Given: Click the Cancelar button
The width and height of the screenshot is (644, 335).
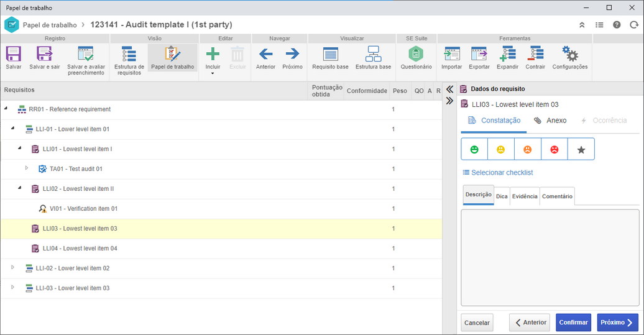Looking at the screenshot, I should pos(477,323).
